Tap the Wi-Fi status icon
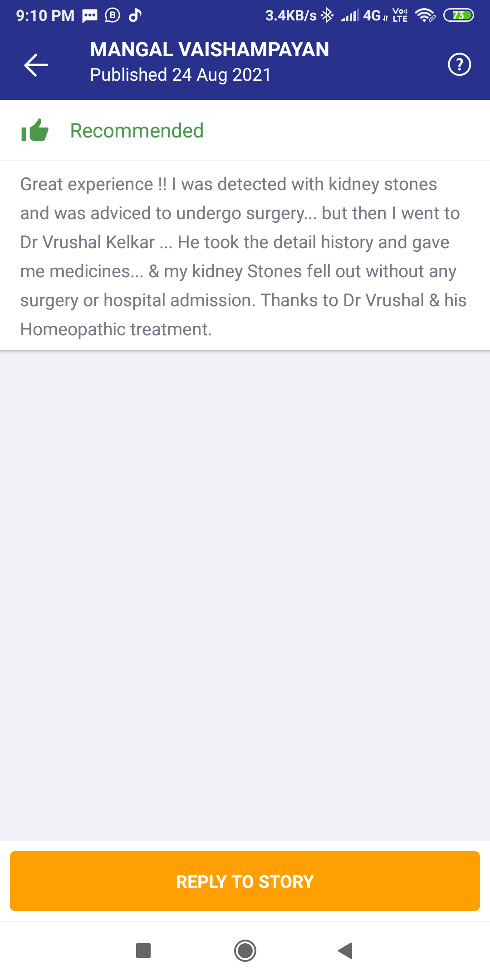 (425, 15)
